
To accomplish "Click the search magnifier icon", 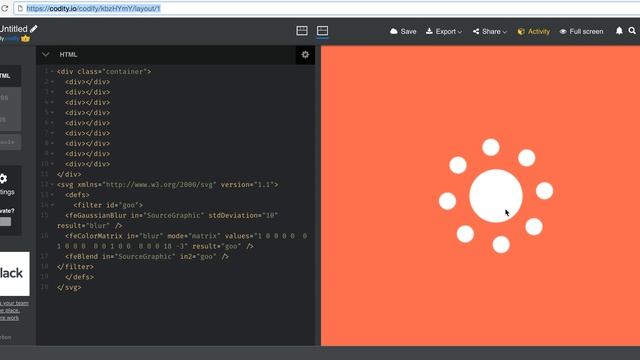I will (x=632, y=31).
